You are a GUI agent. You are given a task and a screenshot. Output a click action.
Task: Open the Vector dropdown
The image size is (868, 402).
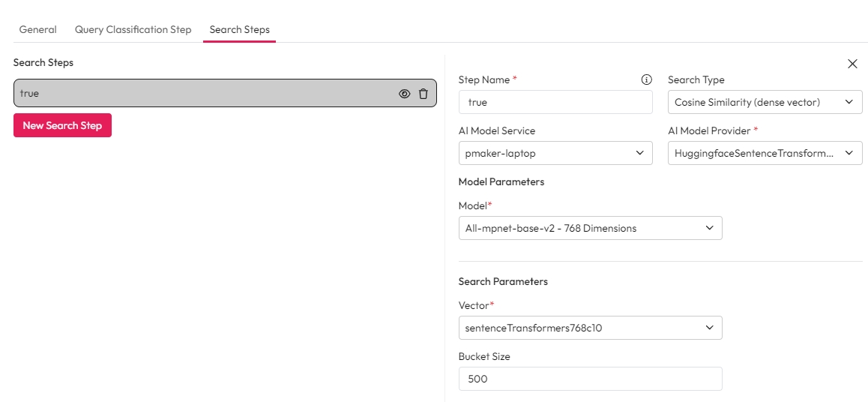tap(590, 328)
